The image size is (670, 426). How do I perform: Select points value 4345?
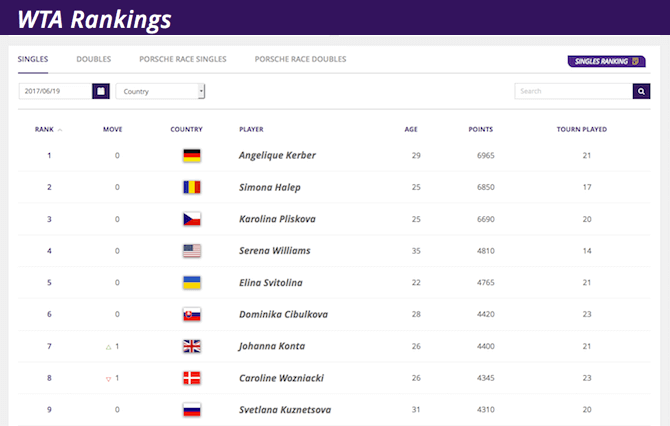486,378
